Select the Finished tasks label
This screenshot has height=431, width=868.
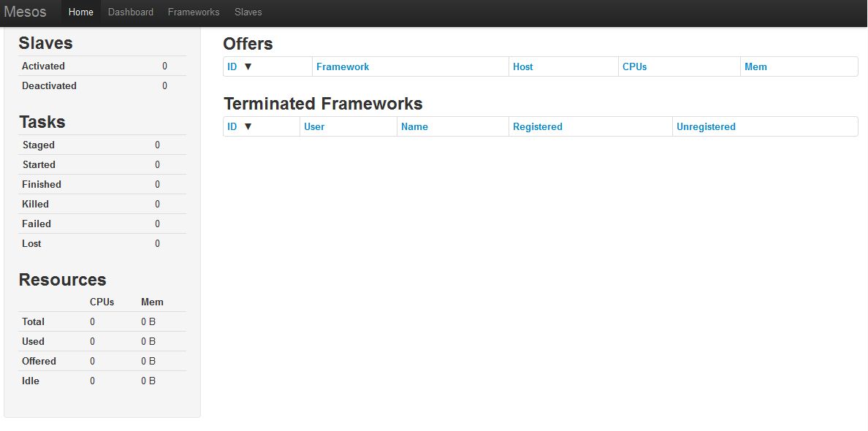[x=42, y=184]
